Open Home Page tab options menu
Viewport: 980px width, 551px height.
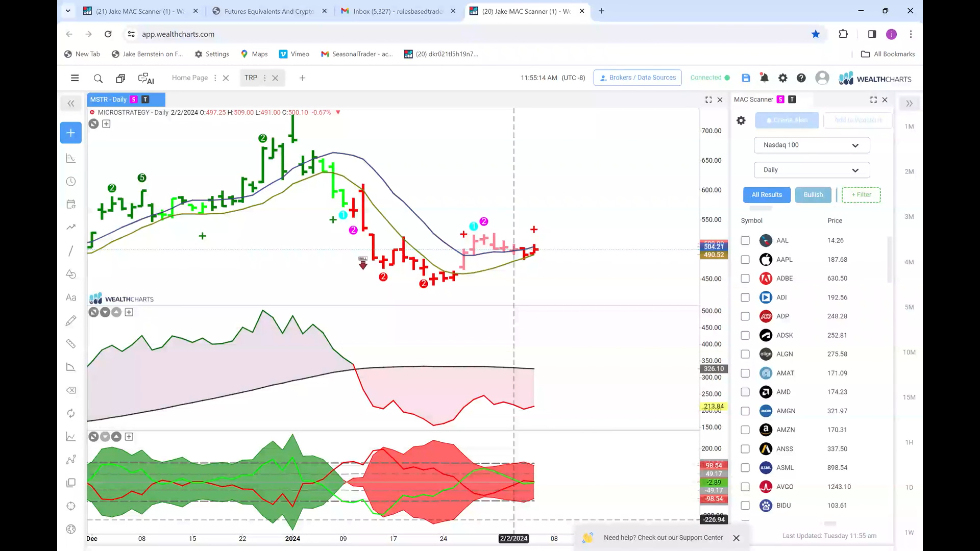pos(215,78)
